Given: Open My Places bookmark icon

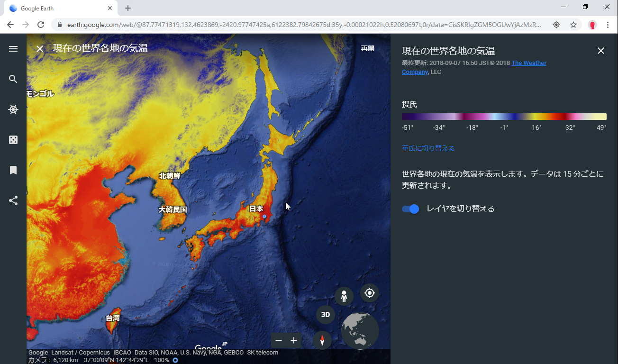Looking at the screenshot, I should click(13, 170).
